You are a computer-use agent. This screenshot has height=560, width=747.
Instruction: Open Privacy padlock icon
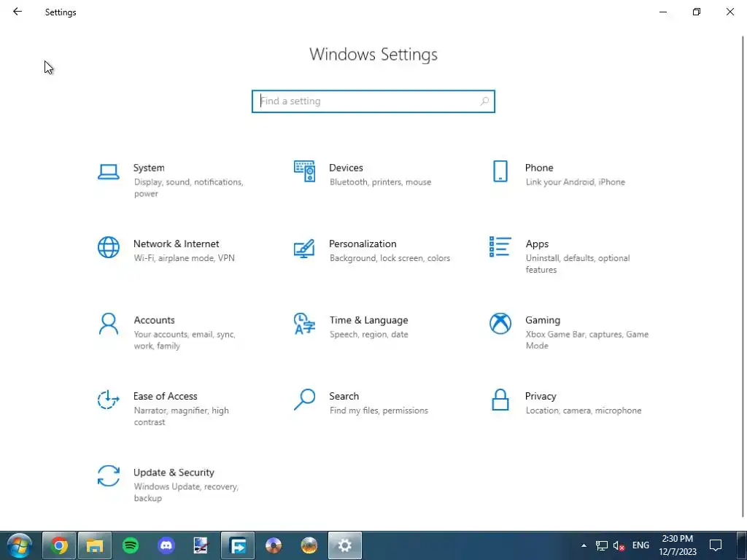tap(500, 400)
